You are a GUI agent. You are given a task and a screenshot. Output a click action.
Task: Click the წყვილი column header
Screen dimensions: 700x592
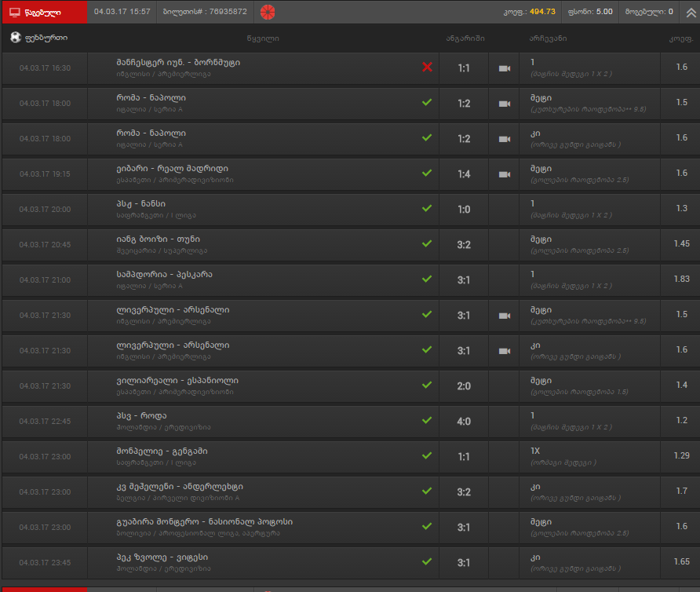point(263,38)
